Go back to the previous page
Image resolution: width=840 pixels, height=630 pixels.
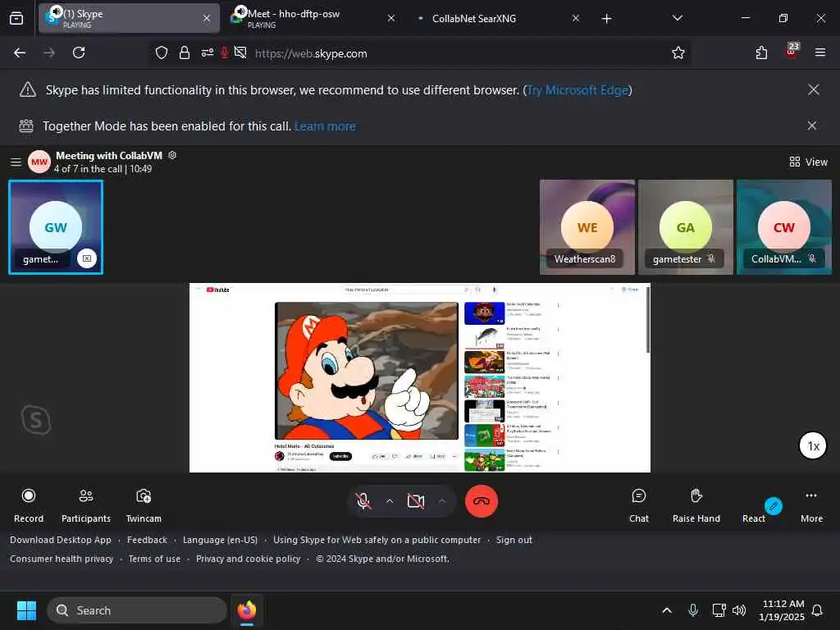(x=20, y=52)
